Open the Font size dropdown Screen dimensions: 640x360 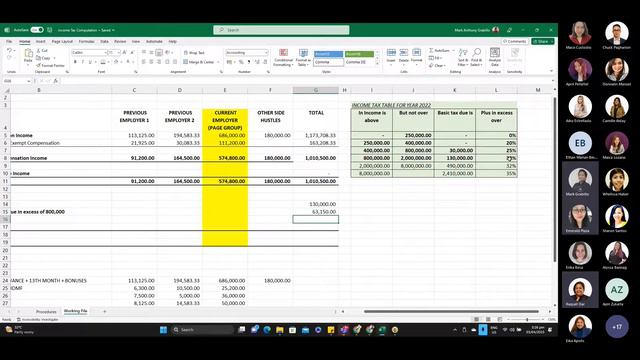click(x=119, y=53)
